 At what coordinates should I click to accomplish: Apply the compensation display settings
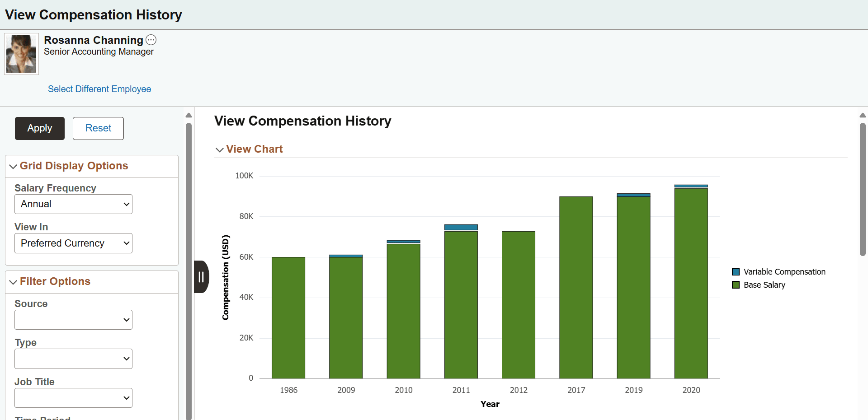(39, 128)
